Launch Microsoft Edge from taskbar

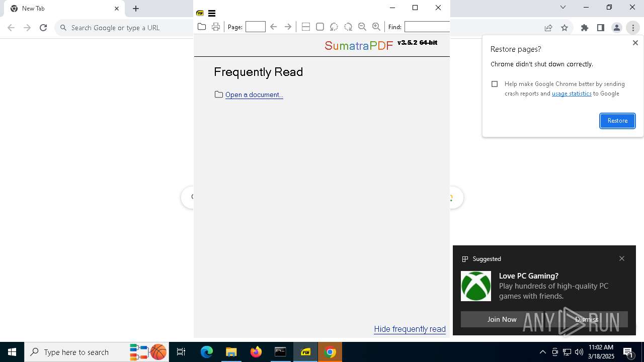[x=207, y=352]
